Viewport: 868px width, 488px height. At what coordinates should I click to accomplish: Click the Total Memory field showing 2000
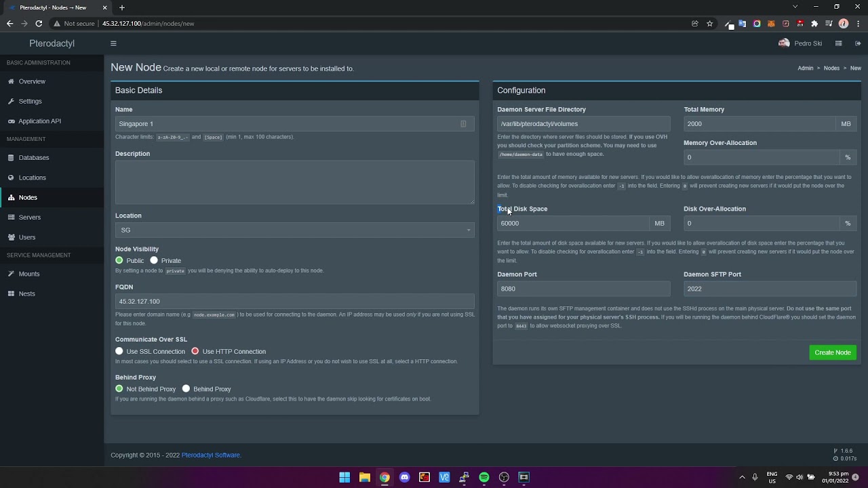click(x=759, y=124)
